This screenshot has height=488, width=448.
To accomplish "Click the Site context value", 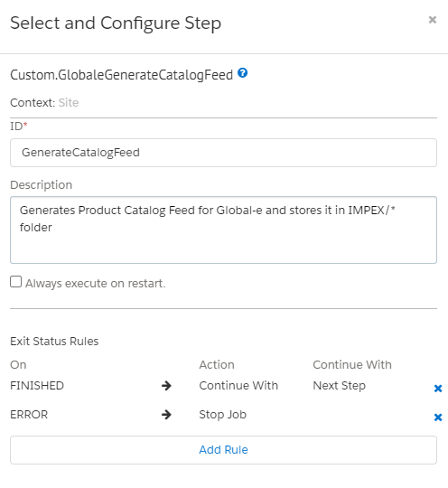I will [x=69, y=103].
